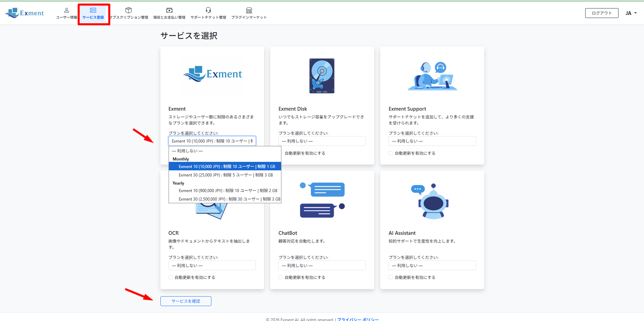Open the ユーザー情報 person icon

click(x=67, y=10)
